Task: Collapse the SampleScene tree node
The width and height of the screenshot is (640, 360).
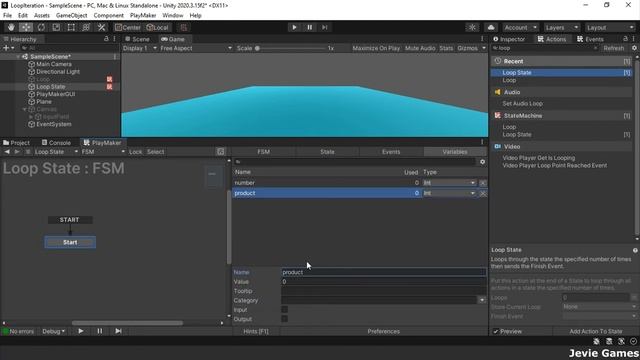Action: [x=18, y=57]
